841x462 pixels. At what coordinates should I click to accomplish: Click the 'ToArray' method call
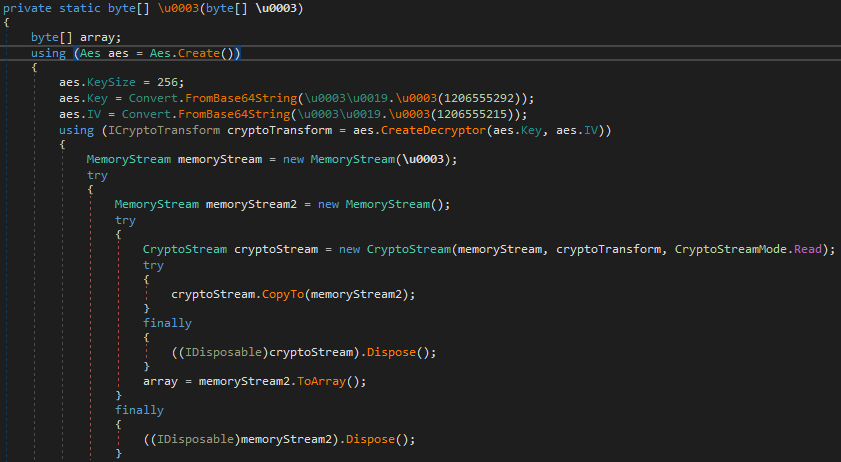click(321, 382)
